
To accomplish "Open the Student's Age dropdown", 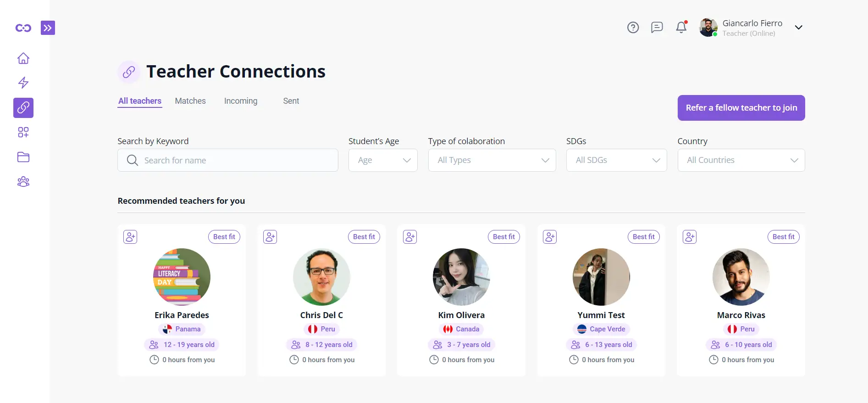I will tap(383, 160).
